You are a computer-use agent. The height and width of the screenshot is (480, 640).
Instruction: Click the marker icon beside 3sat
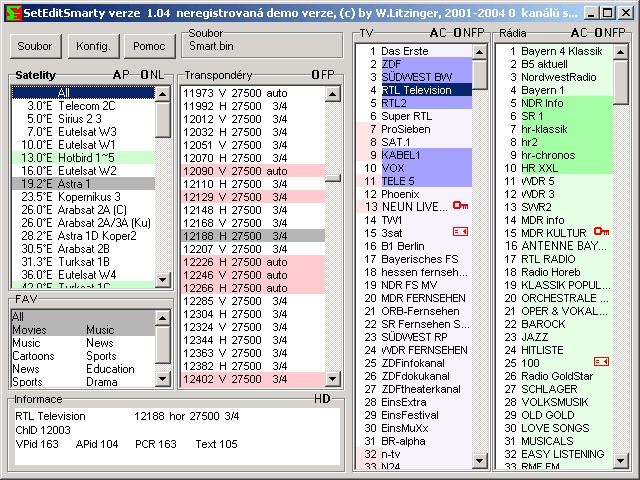(460, 232)
